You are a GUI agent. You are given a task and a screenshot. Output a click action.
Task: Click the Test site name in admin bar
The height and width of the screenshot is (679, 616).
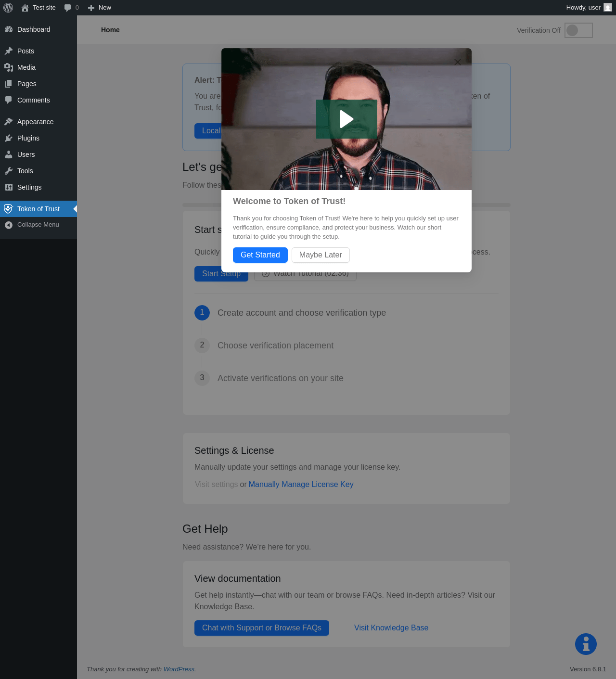(44, 8)
